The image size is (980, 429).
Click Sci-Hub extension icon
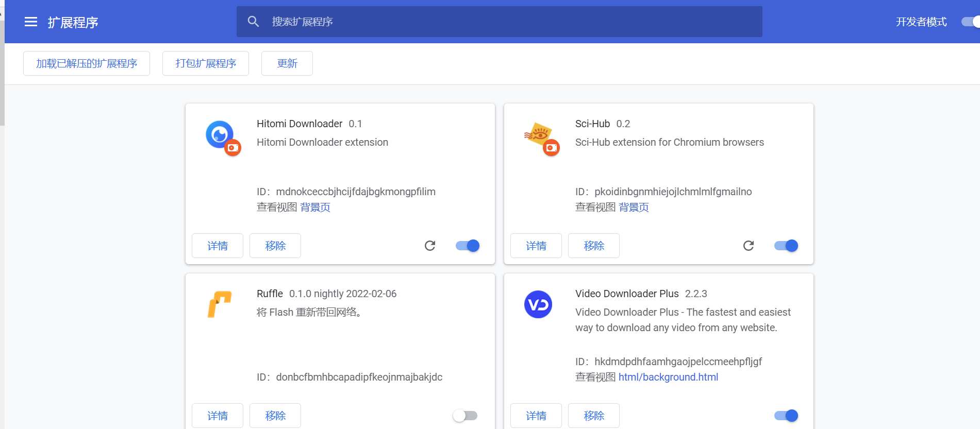click(539, 135)
